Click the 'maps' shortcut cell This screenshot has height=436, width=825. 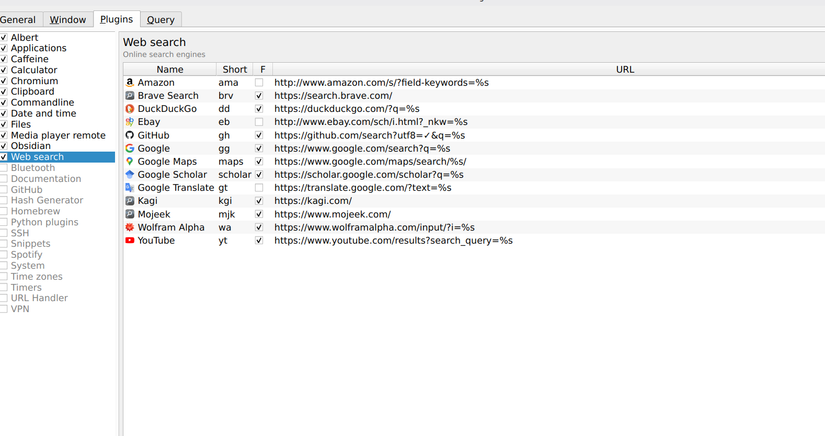click(235, 161)
